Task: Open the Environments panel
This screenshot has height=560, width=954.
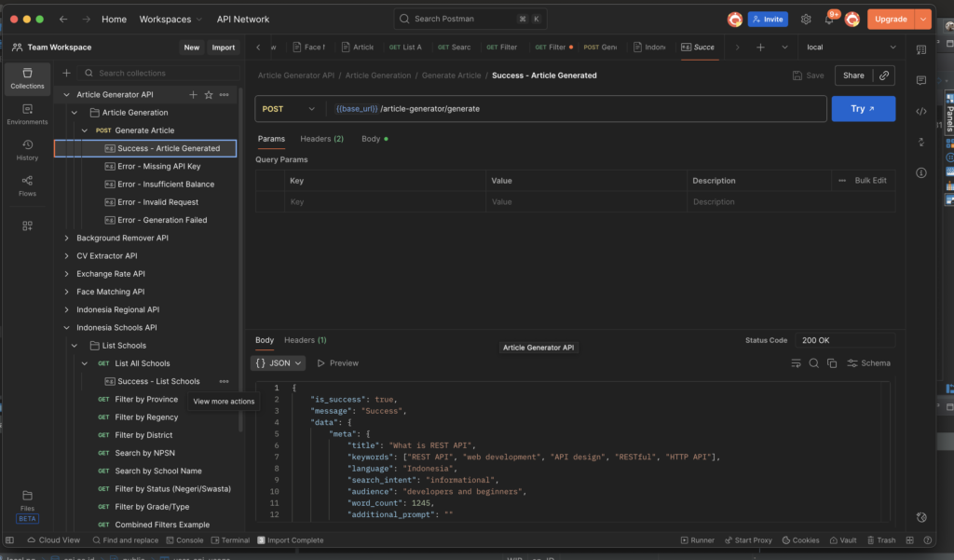Action: tap(27, 114)
